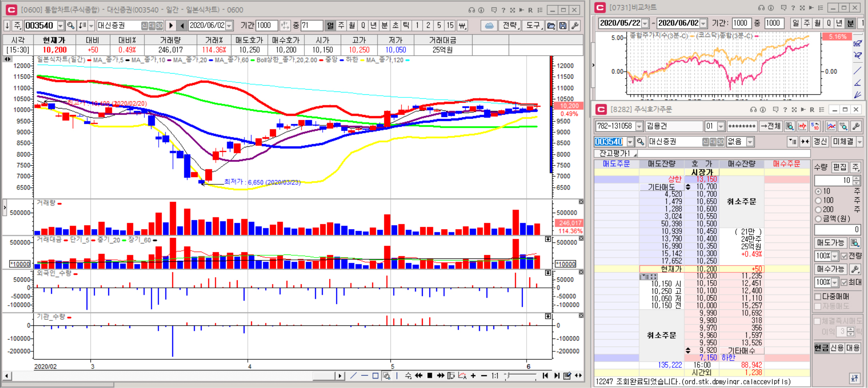Open comparison start date 2020/05/22 dropdown
Image resolution: width=868 pixels, height=388 pixels.
click(645, 23)
